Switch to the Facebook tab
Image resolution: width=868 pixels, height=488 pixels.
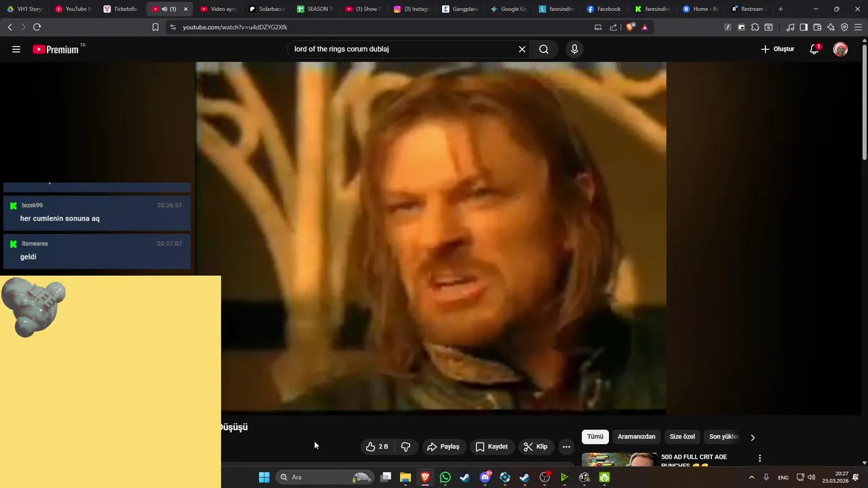pos(604,9)
